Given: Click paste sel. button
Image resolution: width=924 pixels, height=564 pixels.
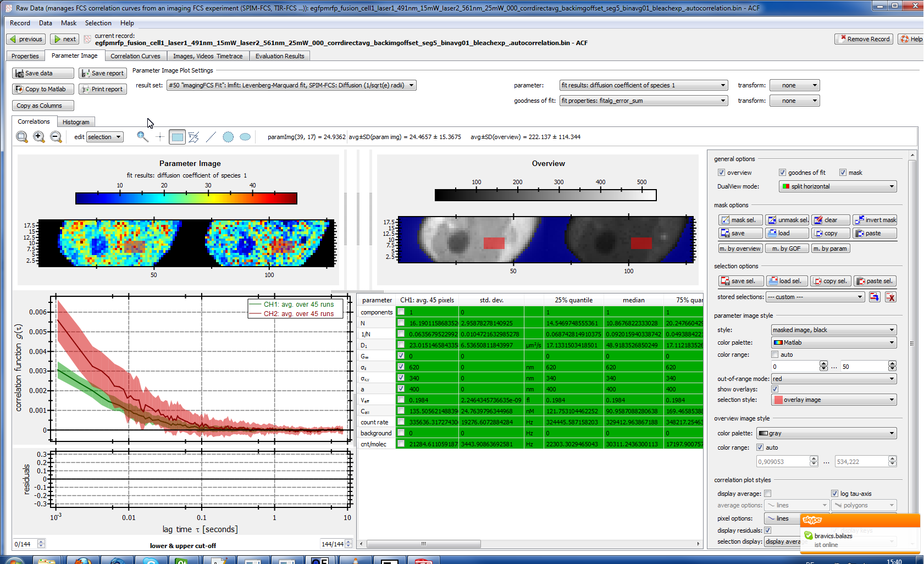Looking at the screenshot, I should 875,281.
